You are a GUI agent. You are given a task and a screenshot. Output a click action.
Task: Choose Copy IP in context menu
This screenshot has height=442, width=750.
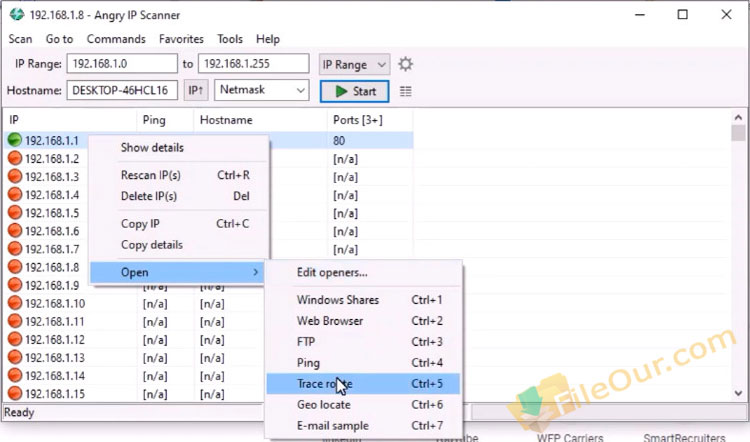179,223
